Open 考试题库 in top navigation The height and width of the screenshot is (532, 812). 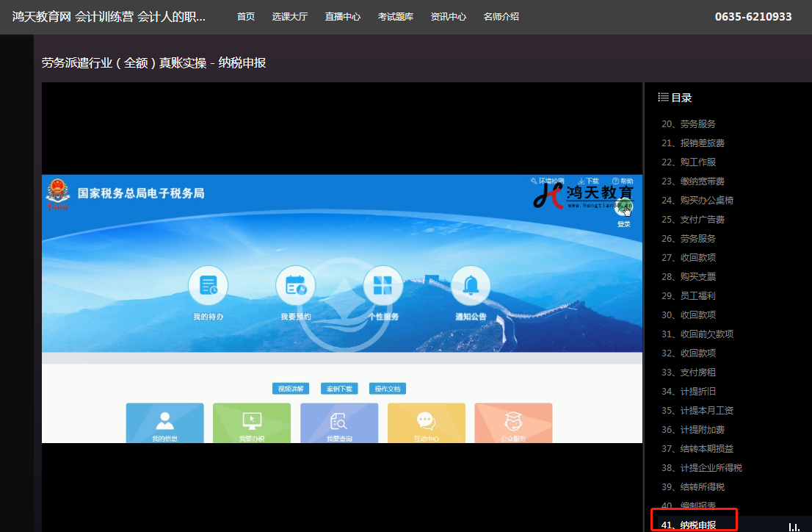point(396,17)
